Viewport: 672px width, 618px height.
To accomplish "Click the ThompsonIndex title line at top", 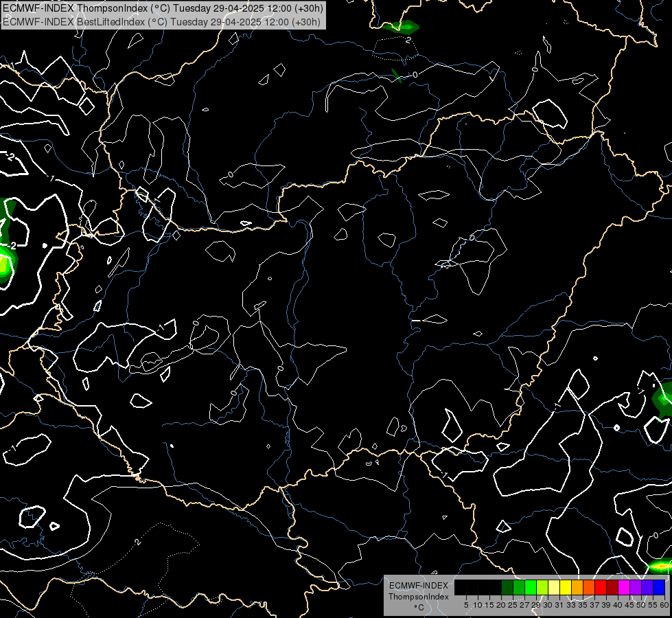I will click(162, 8).
